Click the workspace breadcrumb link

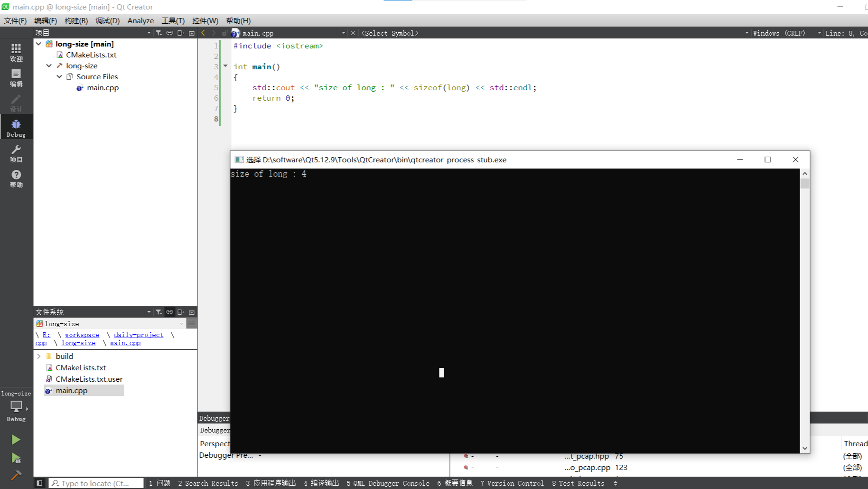(82, 335)
